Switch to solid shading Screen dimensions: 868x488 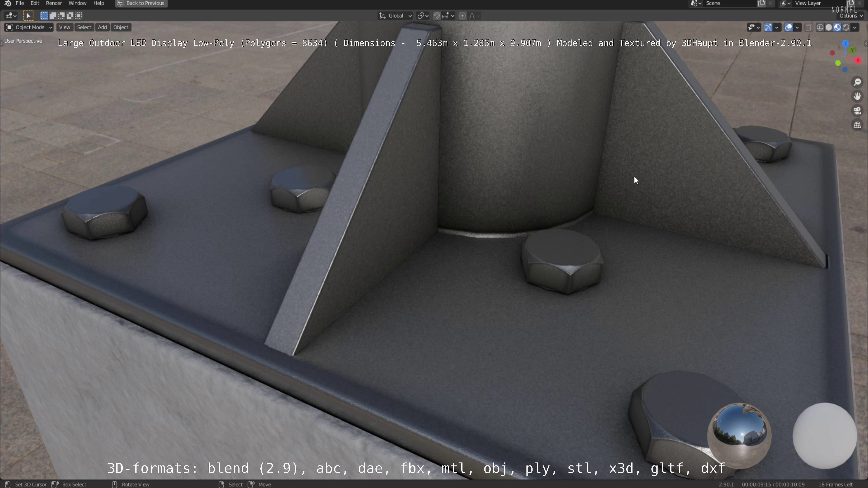point(829,28)
